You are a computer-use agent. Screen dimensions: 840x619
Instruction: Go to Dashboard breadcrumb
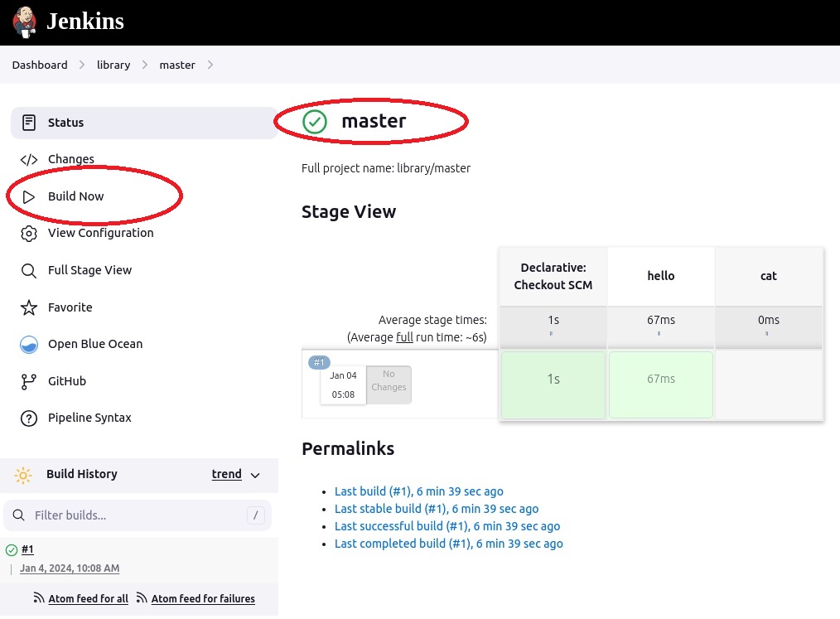40,65
